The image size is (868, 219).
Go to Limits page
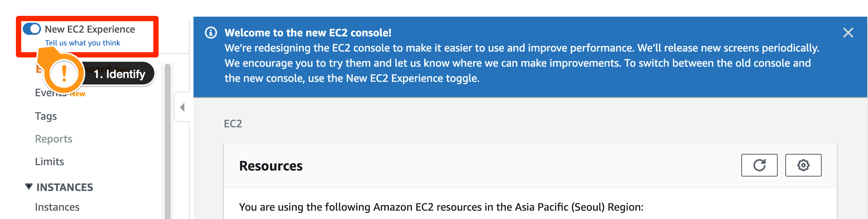click(49, 161)
